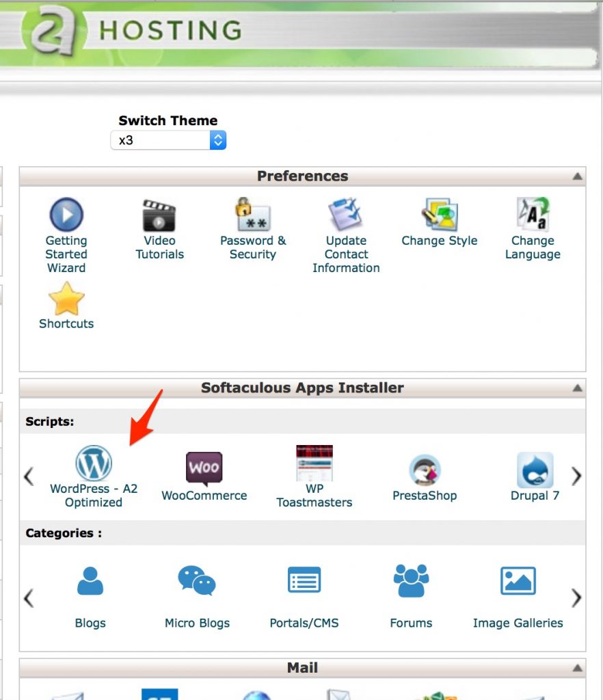Open the Switch Theme x3 dropdown
This screenshot has width=603, height=700.
click(x=168, y=140)
